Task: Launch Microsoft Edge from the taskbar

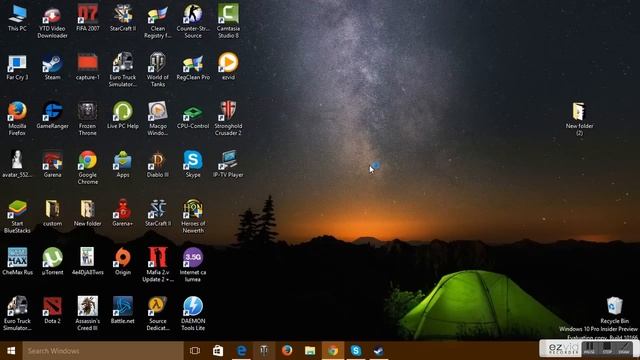Action: coord(241,351)
